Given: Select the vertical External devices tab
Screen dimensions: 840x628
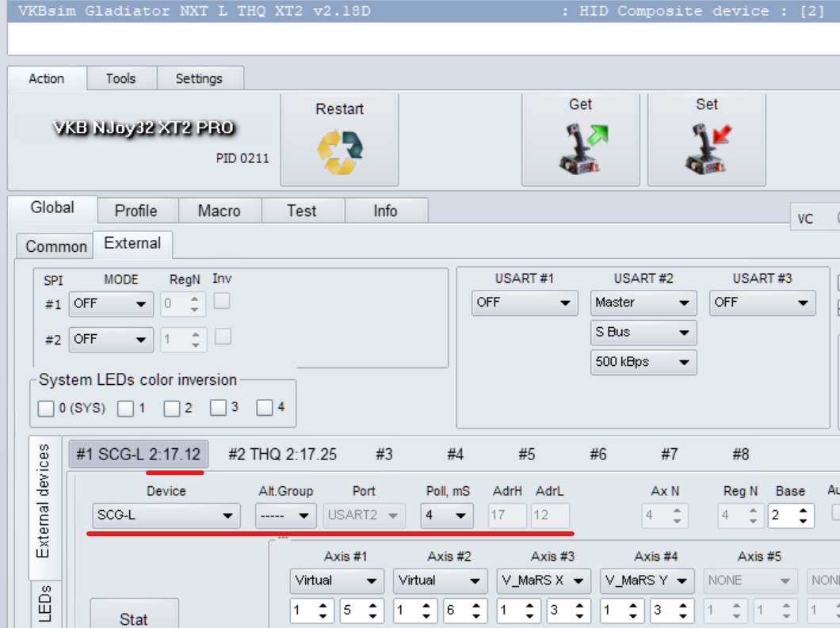Looking at the screenshot, I should 45,508.
